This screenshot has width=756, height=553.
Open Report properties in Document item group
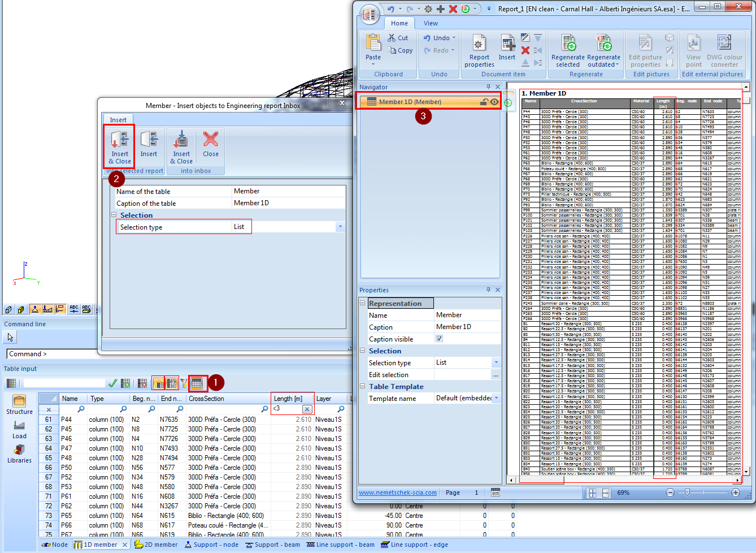479,50
